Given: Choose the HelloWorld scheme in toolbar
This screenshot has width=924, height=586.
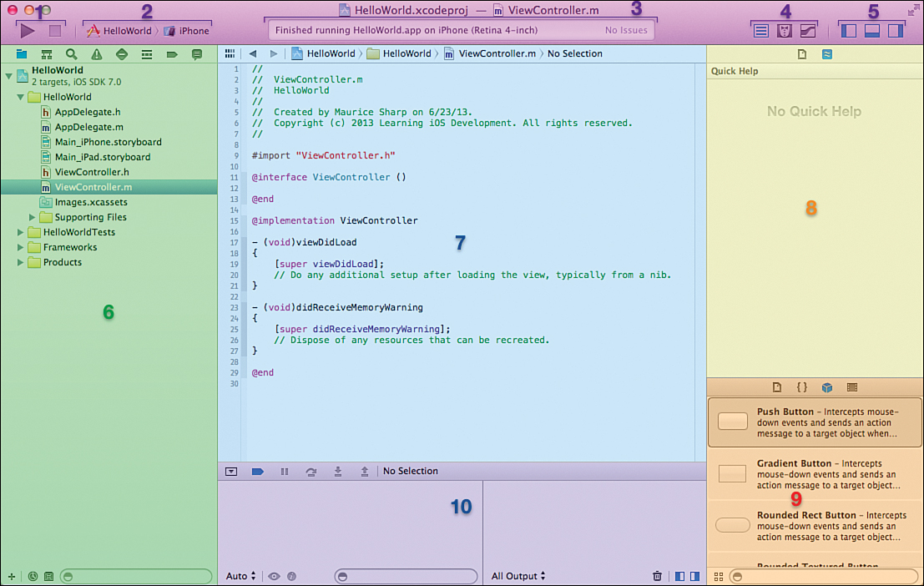Looking at the screenshot, I should (119, 31).
